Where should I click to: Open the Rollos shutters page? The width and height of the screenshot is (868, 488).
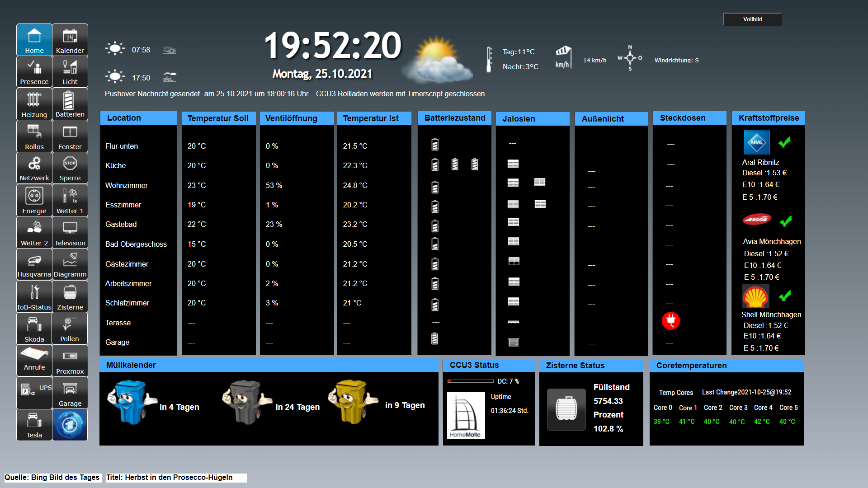click(x=34, y=136)
